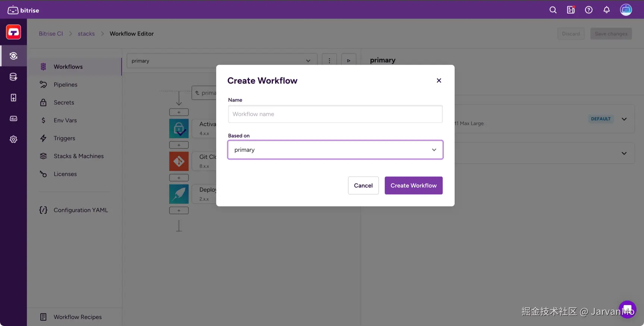Screen dimensions: 644x326
Task: Add step between Git Clone and Deploy
Action: [179, 178]
